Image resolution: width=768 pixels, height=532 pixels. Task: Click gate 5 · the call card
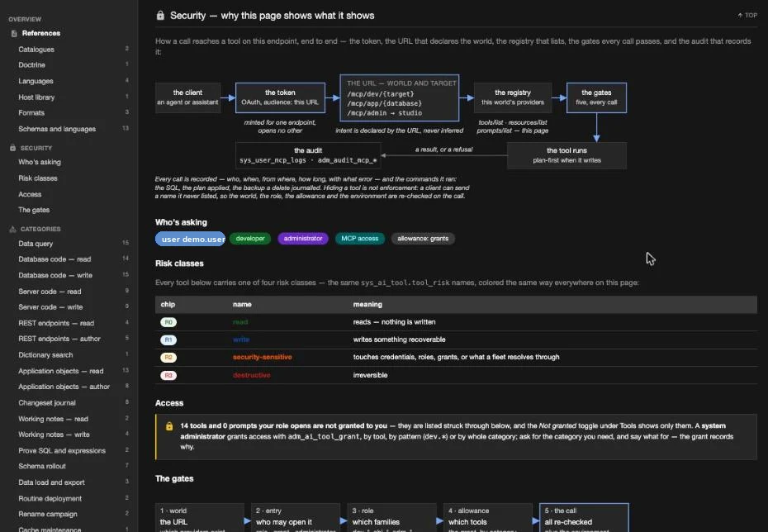coord(584,518)
